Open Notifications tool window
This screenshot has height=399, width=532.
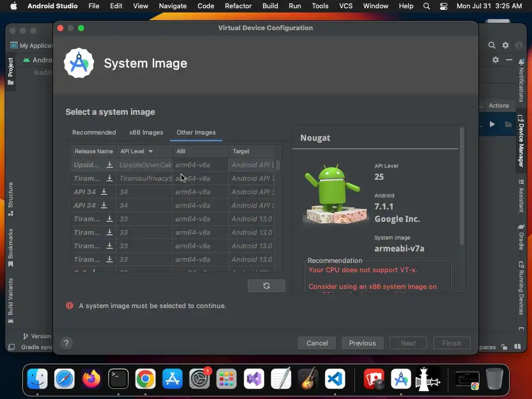[x=522, y=81]
